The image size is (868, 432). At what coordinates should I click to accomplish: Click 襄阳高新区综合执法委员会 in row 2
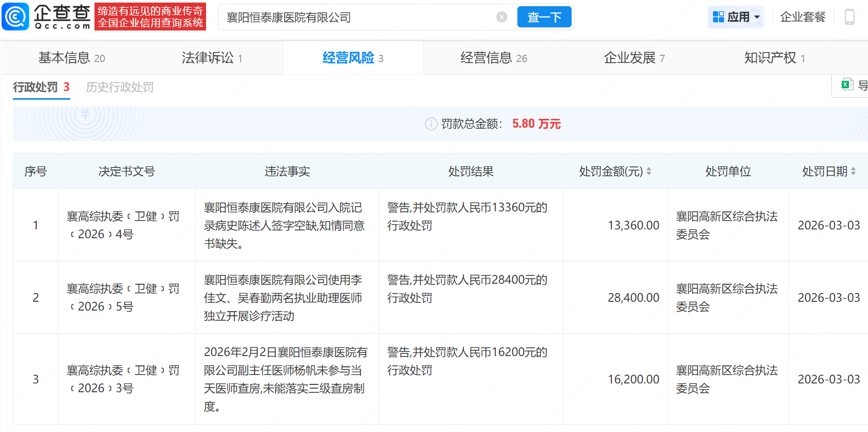727,298
